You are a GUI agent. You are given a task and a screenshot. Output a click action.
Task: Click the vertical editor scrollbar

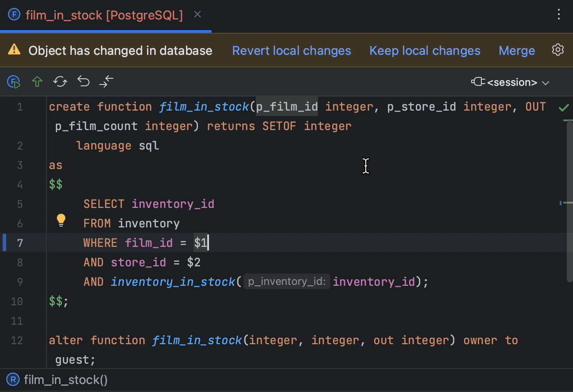point(569,199)
